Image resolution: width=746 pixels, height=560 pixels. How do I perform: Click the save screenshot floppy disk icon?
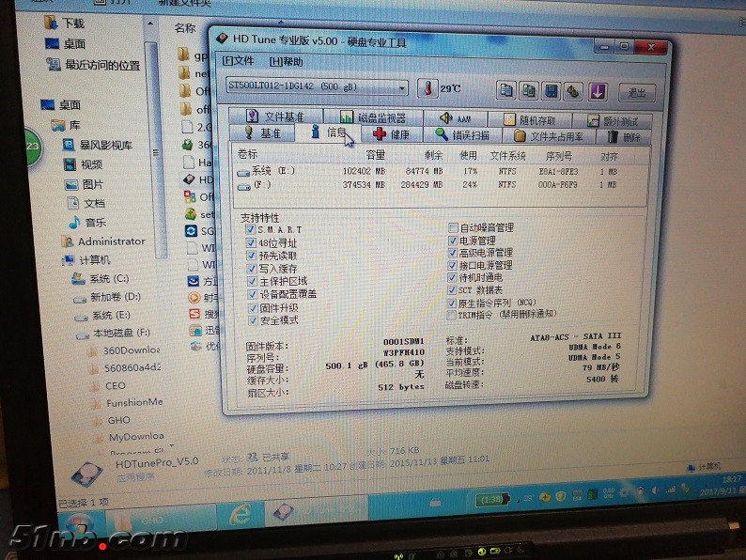click(x=552, y=91)
